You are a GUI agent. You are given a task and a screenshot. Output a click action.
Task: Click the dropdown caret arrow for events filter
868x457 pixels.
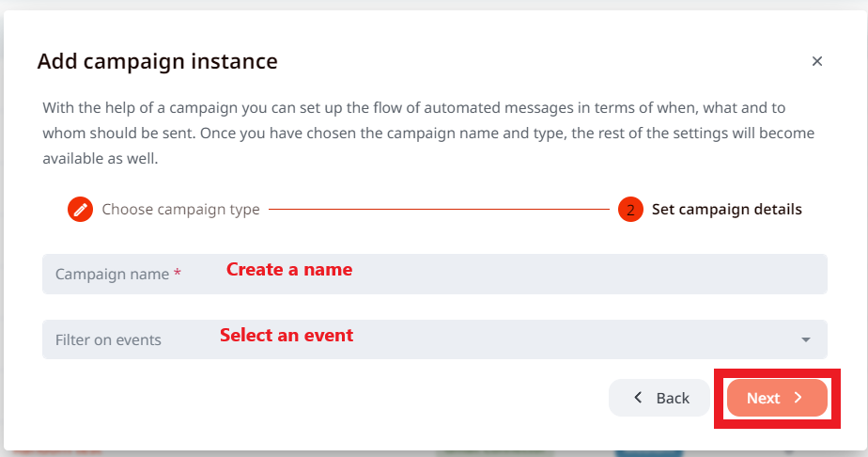tap(805, 339)
